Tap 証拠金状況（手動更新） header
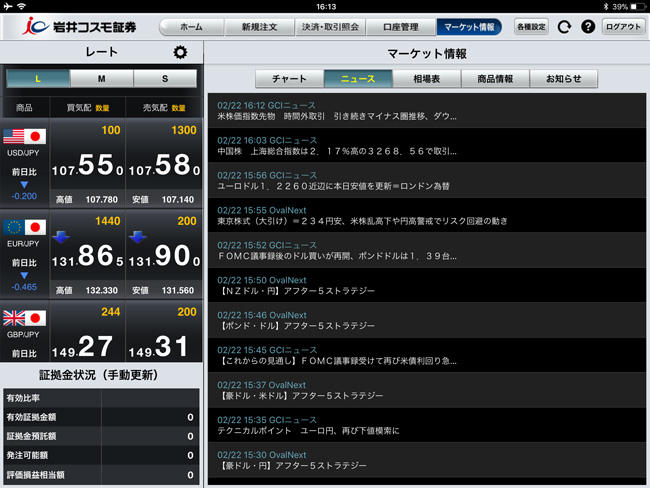 coord(99,375)
